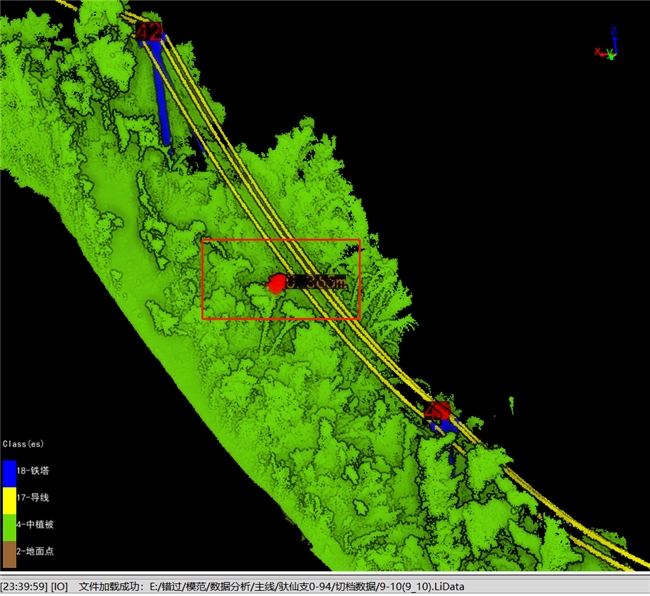Click the green 4-中植被 legend swatch

(x=9, y=524)
